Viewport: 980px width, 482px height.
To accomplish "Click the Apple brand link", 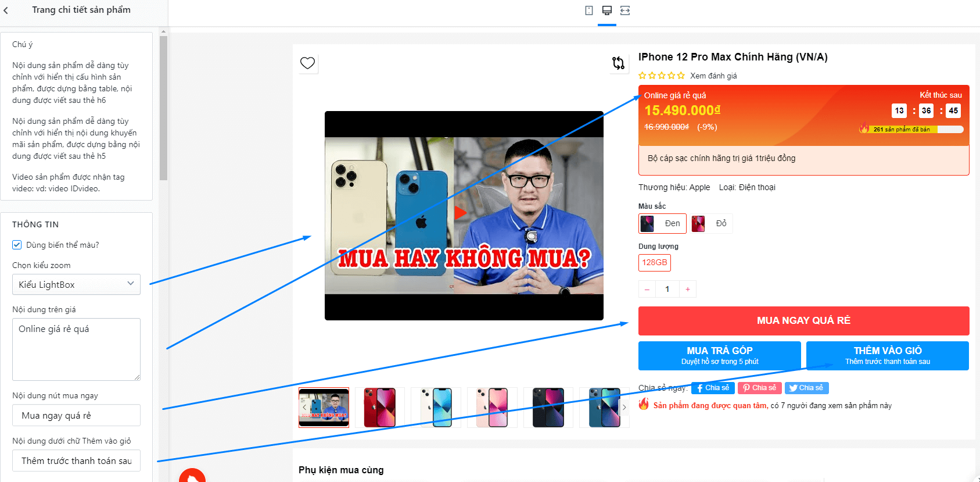I will [x=699, y=187].
